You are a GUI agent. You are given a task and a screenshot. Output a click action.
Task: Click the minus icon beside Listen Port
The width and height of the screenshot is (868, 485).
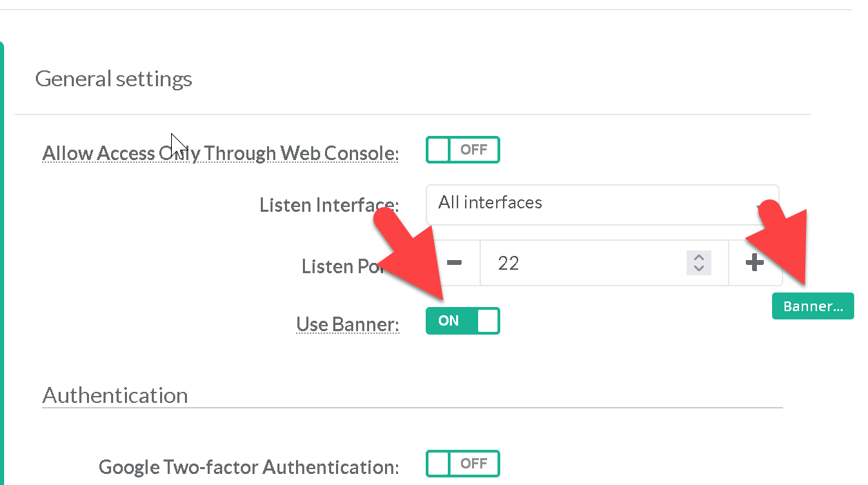coord(454,263)
